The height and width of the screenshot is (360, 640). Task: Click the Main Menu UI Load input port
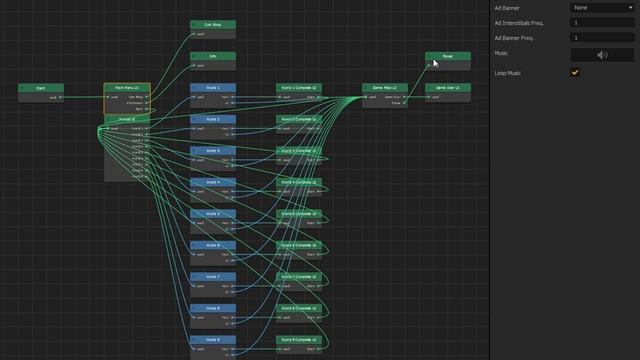108,97
